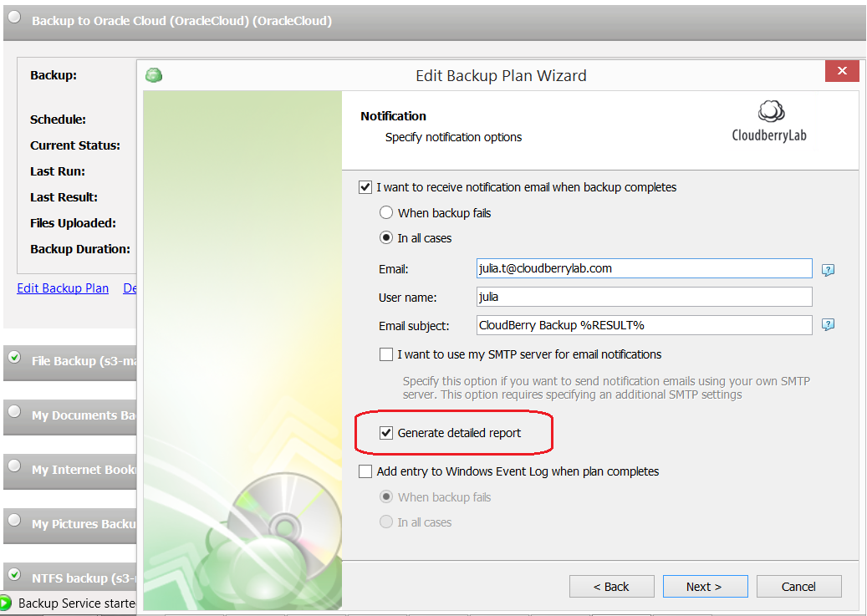Screen dimensions: 867x616
Task: Click the help icon next to Email subject
Action: pos(828,324)
